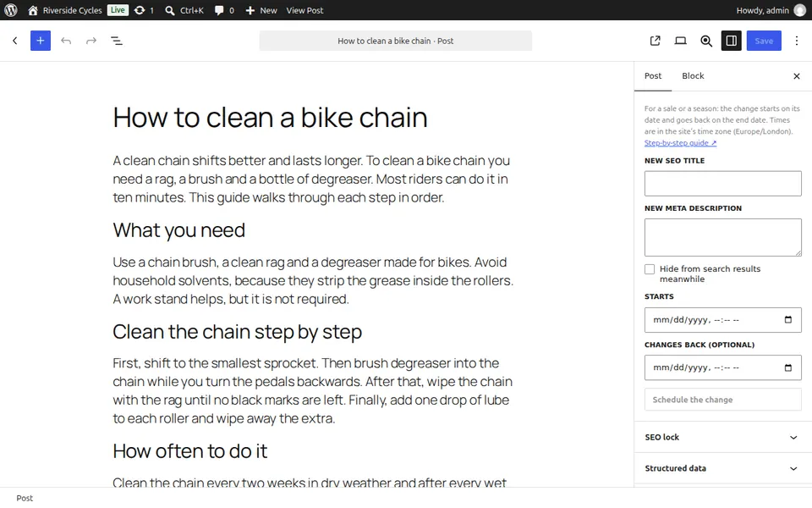Viewport: 812px width, 508px height.
Task: Click the Post breadcrumb in footer
Action: (x=25, y=498)
